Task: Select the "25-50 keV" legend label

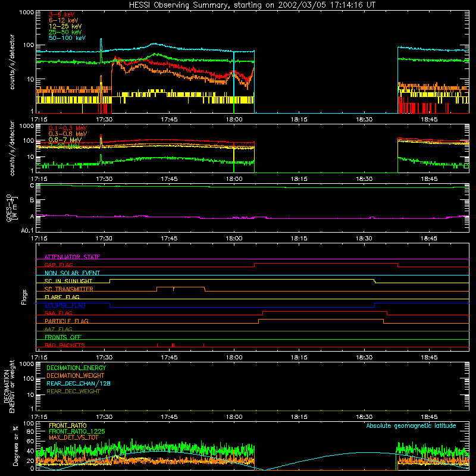Action: (x=65, y=32)
